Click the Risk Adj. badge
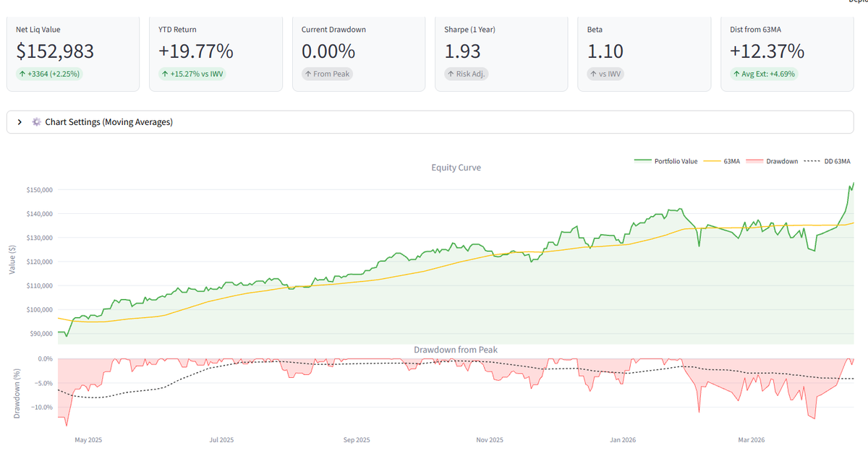The height and width of the screenshot is (469, 868). click(467, 74)
